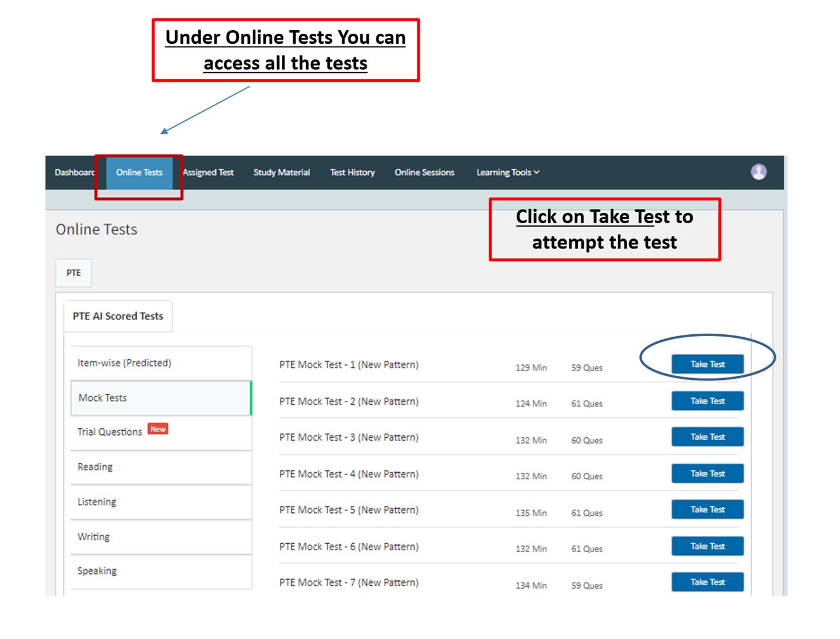
Task: Click the 'Online Tests' page heading
Action: click(x=96, y=229)
